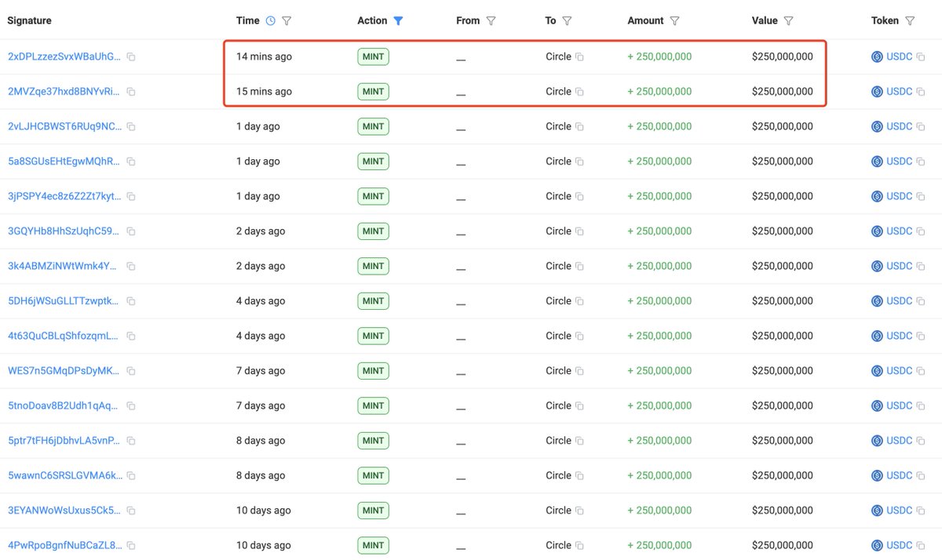The height and width of the screenshot is (560, 942).
Task: Select the Time column header
Action: [248, 20]
